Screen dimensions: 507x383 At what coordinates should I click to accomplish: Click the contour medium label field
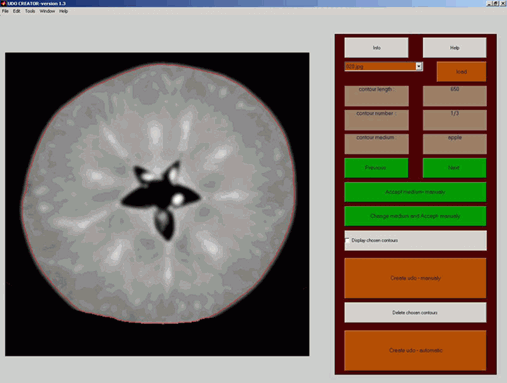point(376,144)
